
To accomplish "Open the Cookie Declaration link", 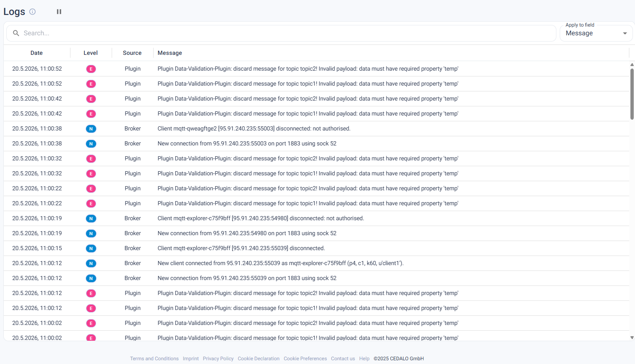I will 259,359.
